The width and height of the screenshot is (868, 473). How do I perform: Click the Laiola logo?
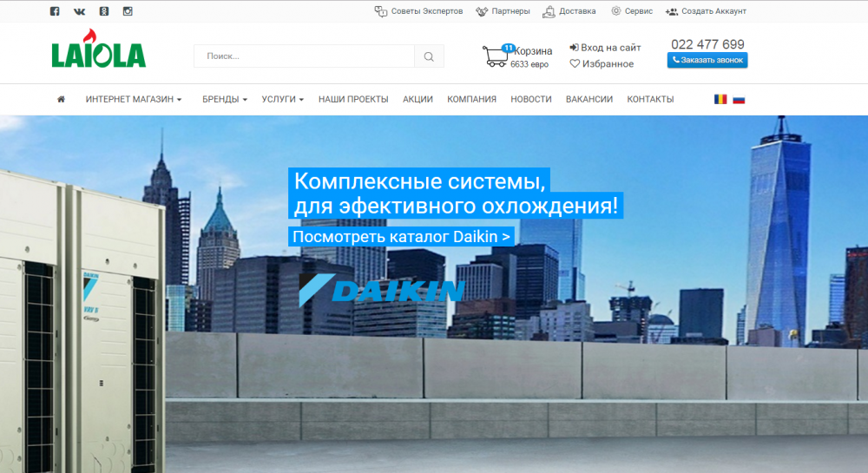tap(99, 49)
